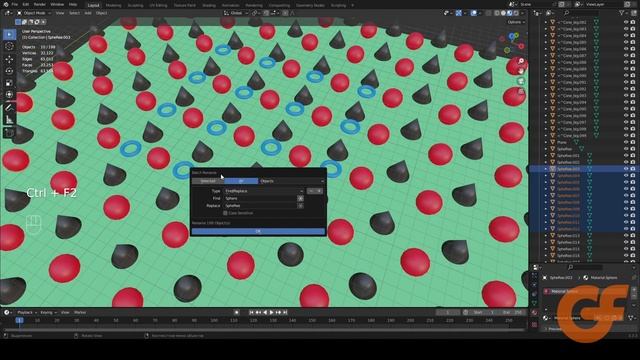
Task: Hide SpheRee.001 with its eye icon
Action: point(626,156)
